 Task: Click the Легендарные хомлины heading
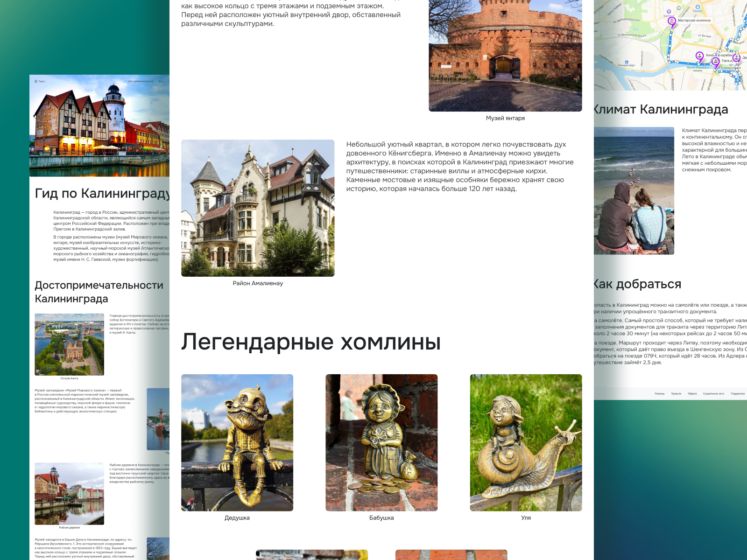pos(311,342)
